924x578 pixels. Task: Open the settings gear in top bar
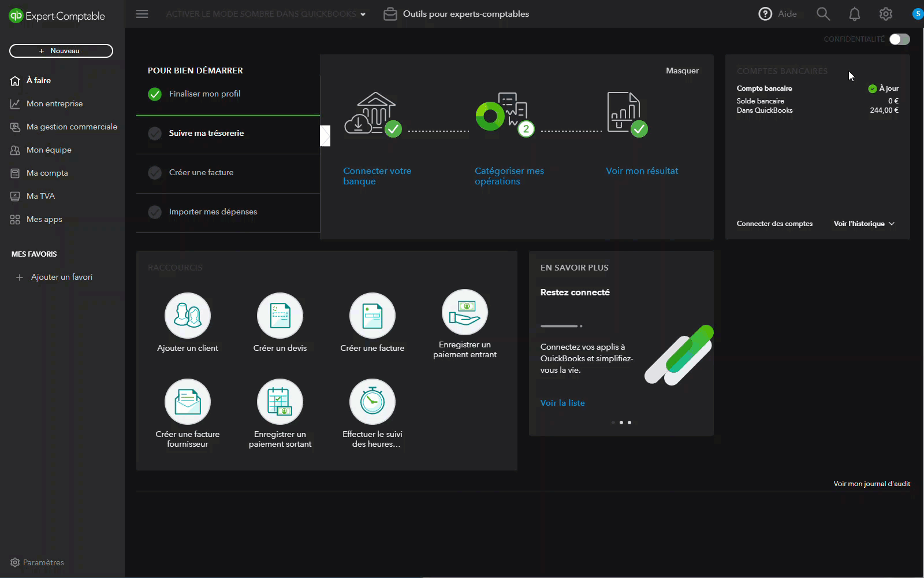pos(886,14)
